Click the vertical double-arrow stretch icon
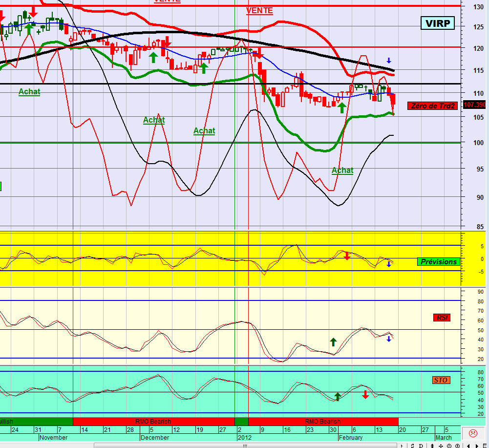 [432, 446]
